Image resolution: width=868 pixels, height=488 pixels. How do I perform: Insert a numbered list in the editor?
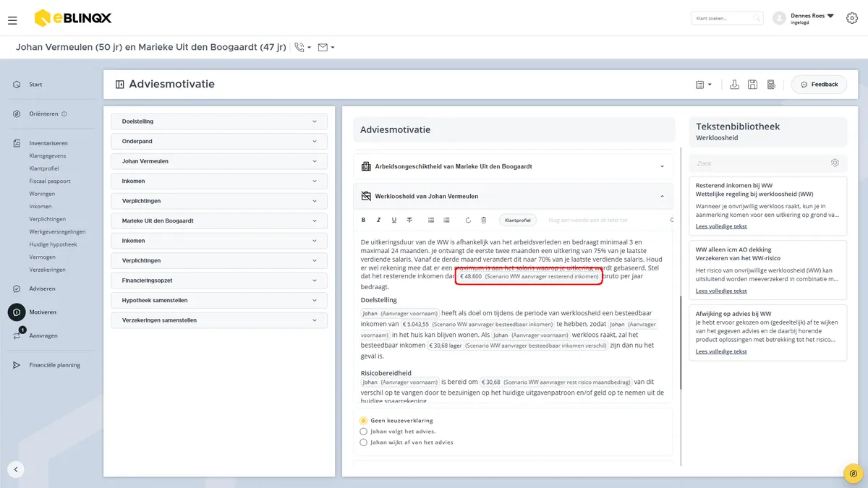point(446,220)
